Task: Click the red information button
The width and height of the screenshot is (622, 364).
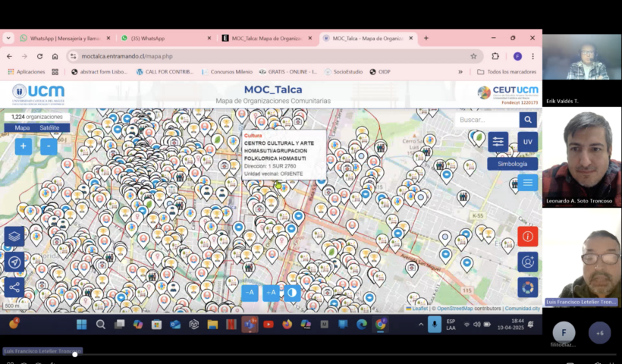Action: point(527,237)
